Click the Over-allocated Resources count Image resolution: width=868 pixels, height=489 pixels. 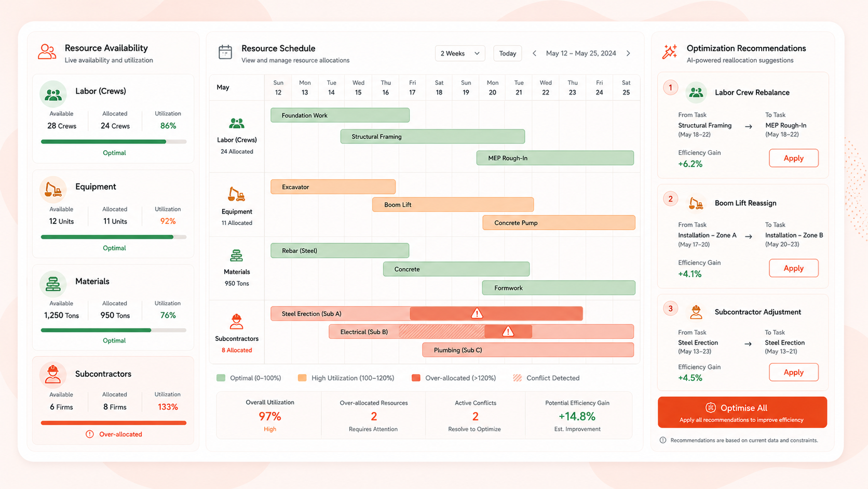[374, 416]
